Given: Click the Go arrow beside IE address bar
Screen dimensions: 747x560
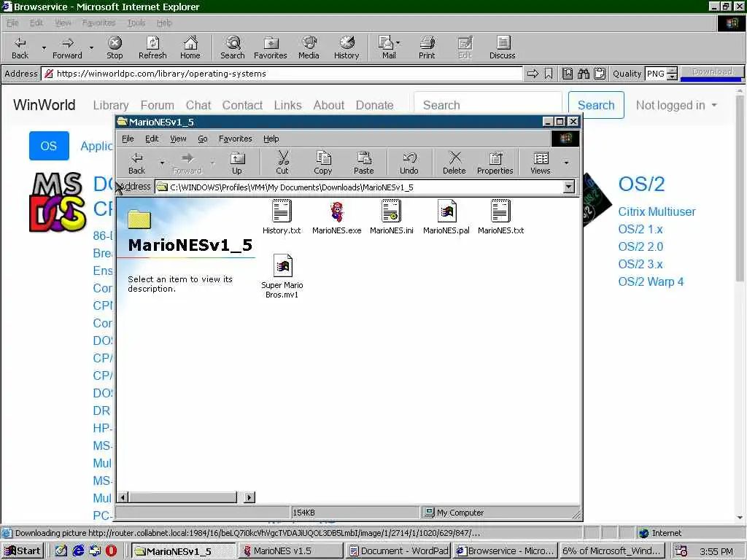Looking at the screenshot, I should click(533, 74).
